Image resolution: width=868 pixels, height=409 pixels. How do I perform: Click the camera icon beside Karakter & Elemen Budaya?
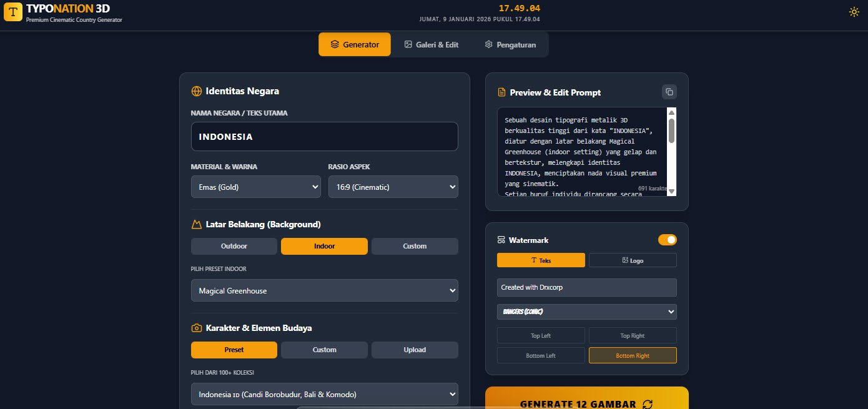point(196,328)
